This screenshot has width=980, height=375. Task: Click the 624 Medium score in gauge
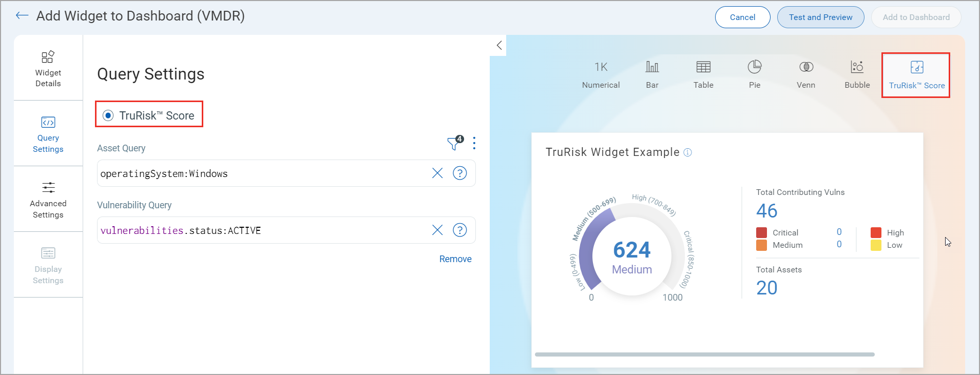pyautogui.click(x=632, y=258)
